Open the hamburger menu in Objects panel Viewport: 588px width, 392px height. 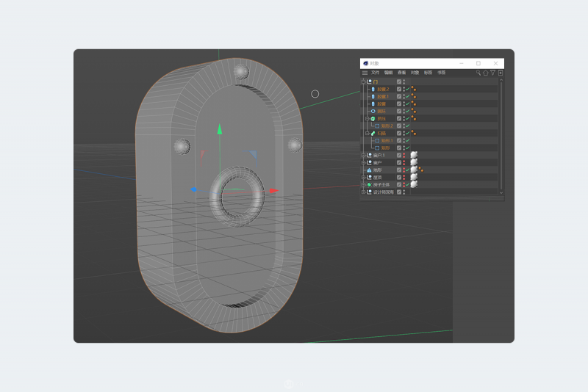(x=365, y=73)
